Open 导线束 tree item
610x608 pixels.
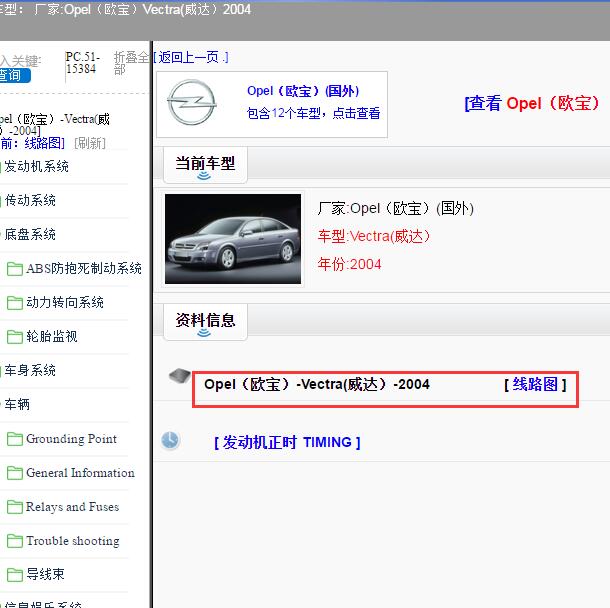45,575
